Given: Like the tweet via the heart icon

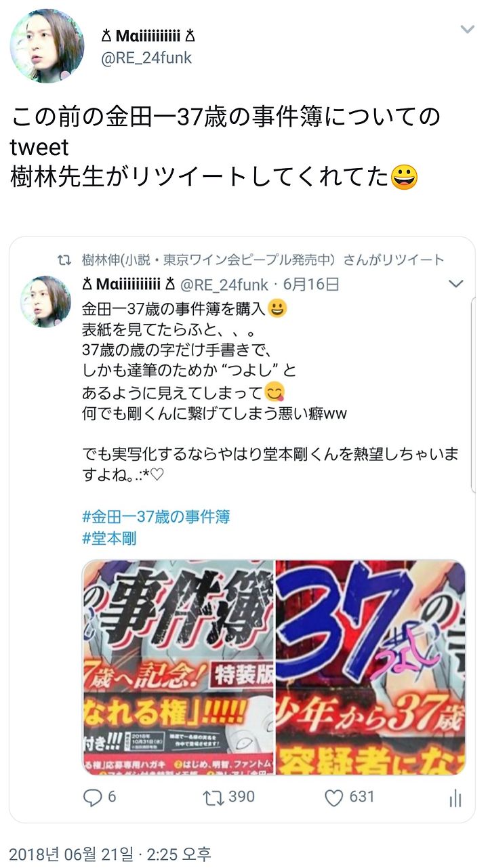Looking at the screenshot, I should click(x=333, y=798).
